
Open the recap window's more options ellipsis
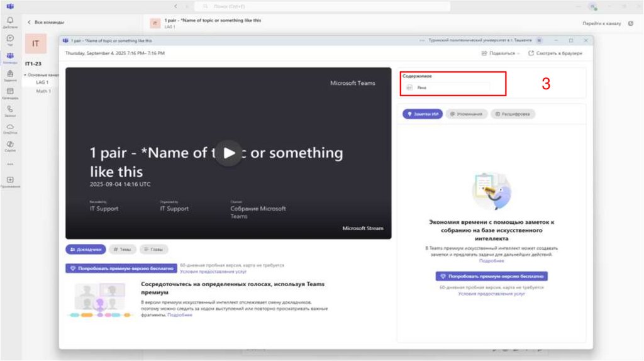(422, 41)
